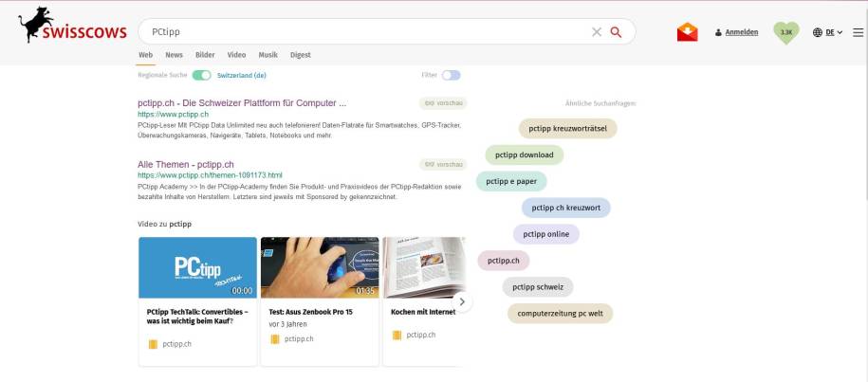Image resolution: width=868 pixels, height=382 pixels.
Task: Toggle the Regionale Suche switch
Action: 201,75
